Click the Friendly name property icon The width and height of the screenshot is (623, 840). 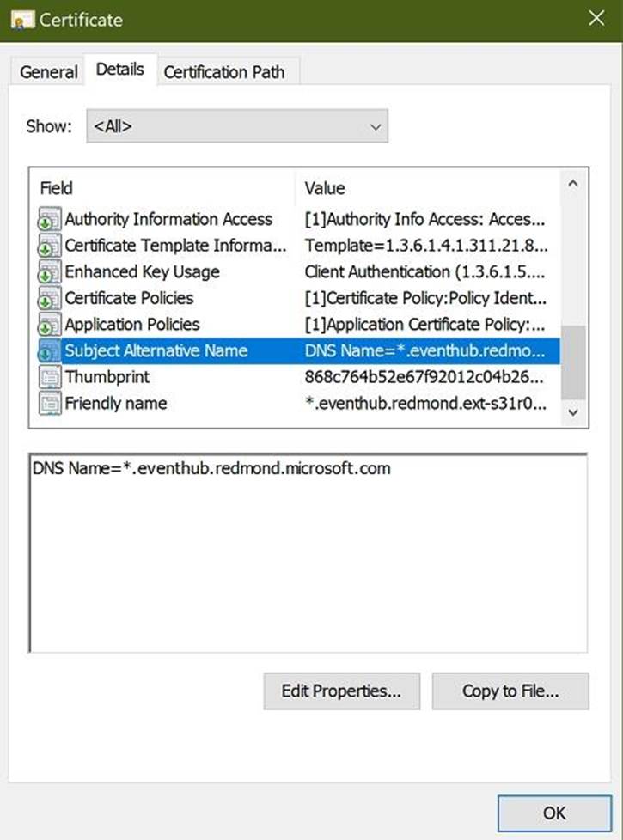coord(50,404)
